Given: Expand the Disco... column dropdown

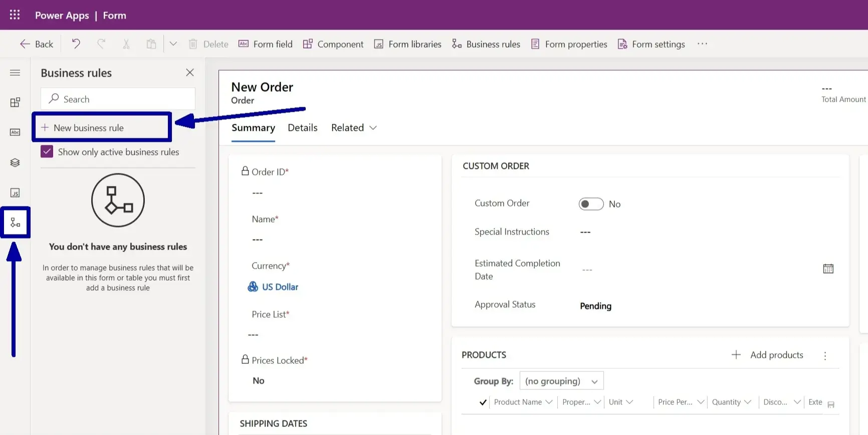Looking at the screenshot, I should (797, 402).
